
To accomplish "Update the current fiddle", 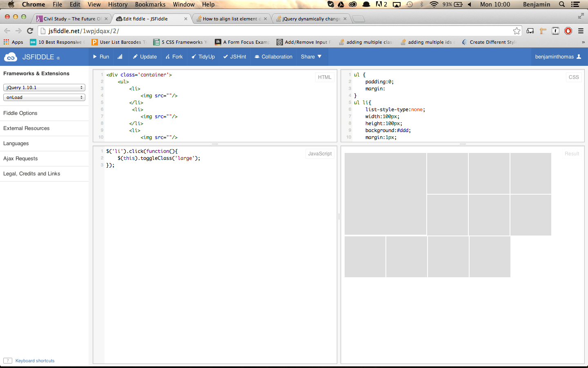I will tap(145, 57).
